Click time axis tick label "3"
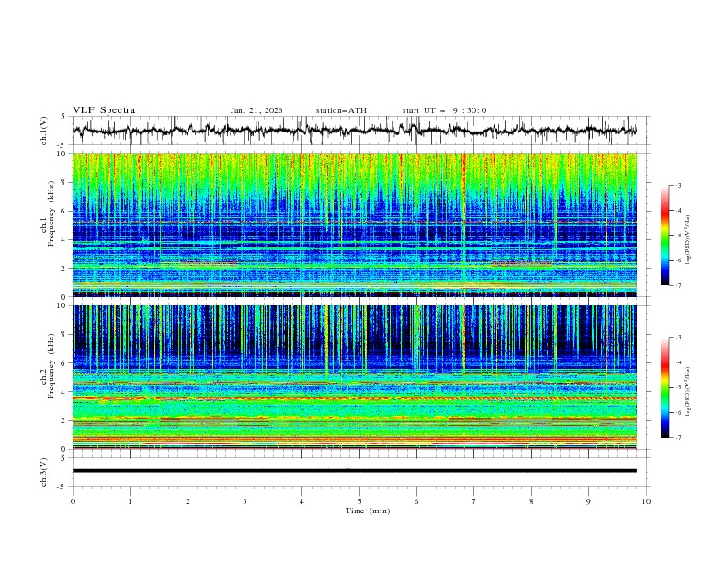 click(245, 501)
